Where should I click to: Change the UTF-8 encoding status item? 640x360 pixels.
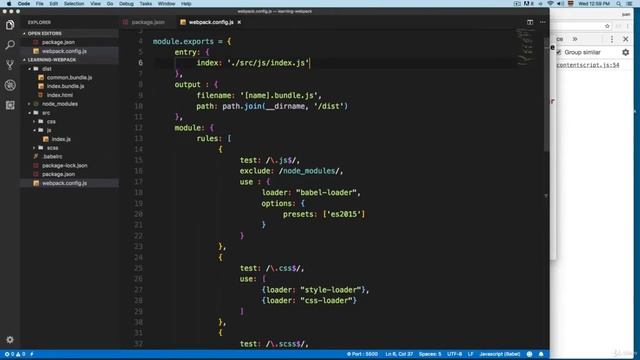click(x=454, y=354)
